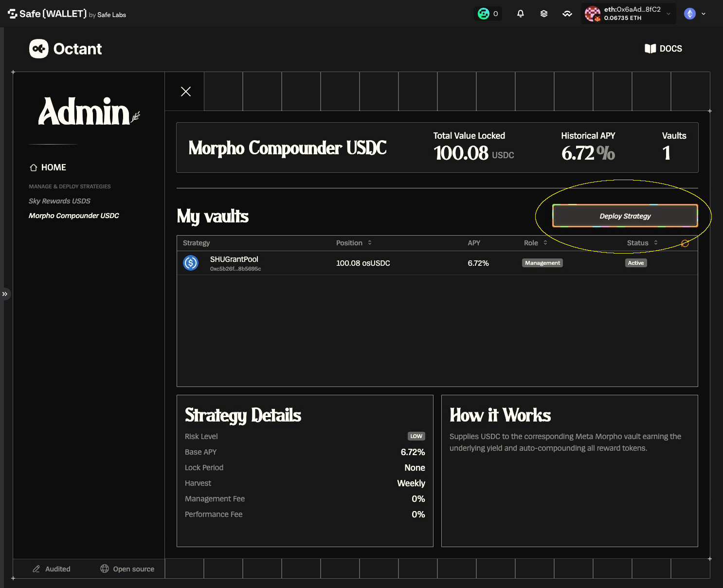
Task: Click the 0xc5b26f...8b5695c vault address
Action: pos(235,269)
